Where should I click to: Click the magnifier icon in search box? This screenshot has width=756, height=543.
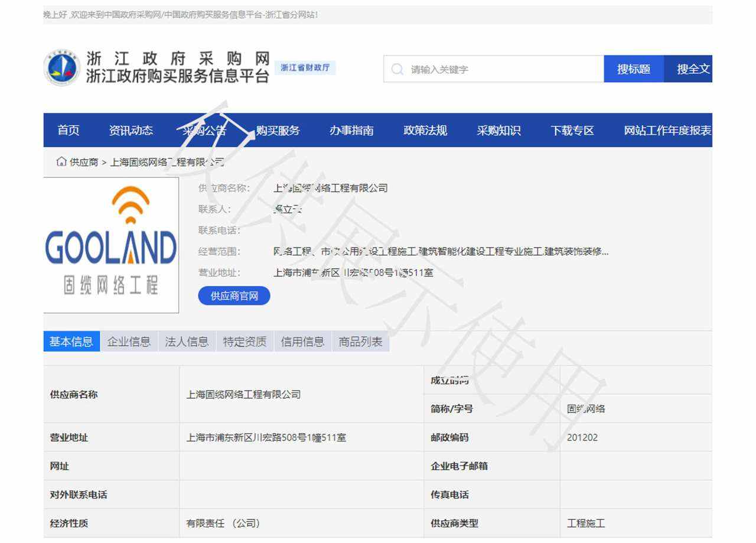pyautogui.click(x=397, y=69)
